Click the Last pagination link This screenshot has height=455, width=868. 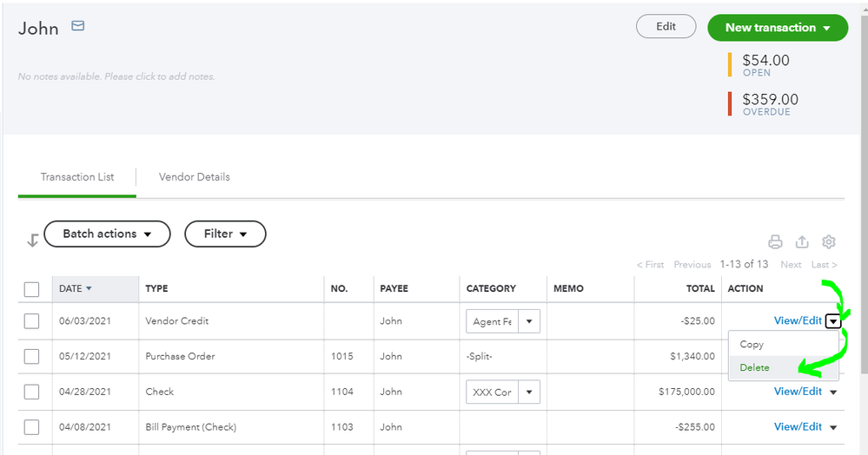point(825,265)
